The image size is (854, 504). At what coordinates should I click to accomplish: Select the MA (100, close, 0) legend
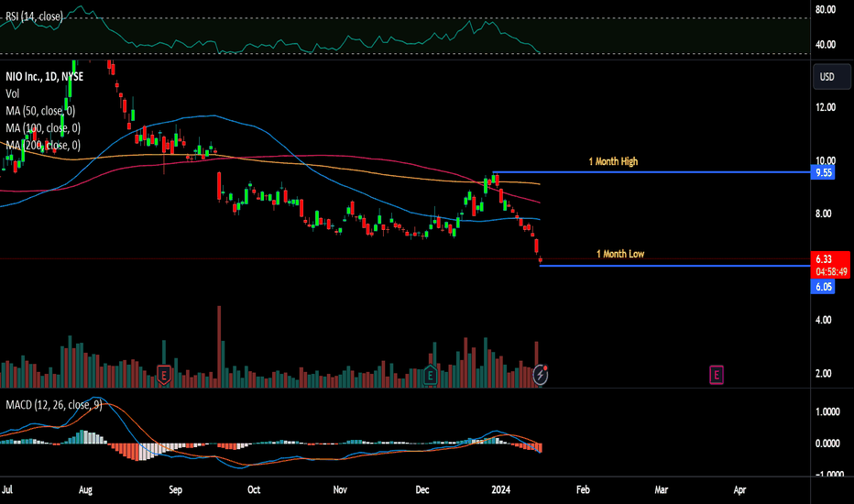click(43, 128)
